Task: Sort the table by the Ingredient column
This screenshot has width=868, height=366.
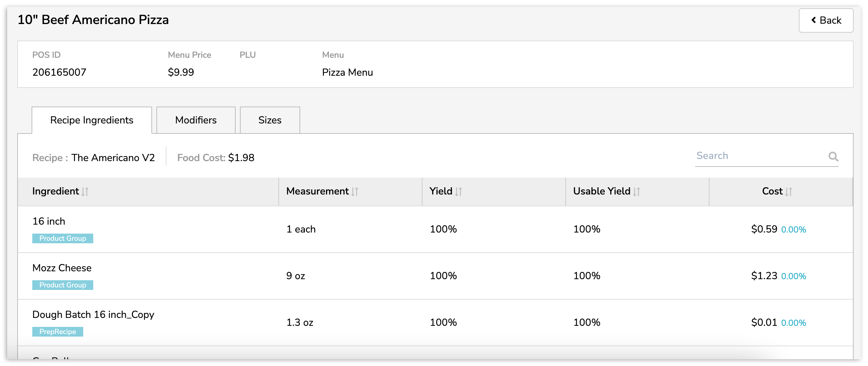Action: pos(85,191)
